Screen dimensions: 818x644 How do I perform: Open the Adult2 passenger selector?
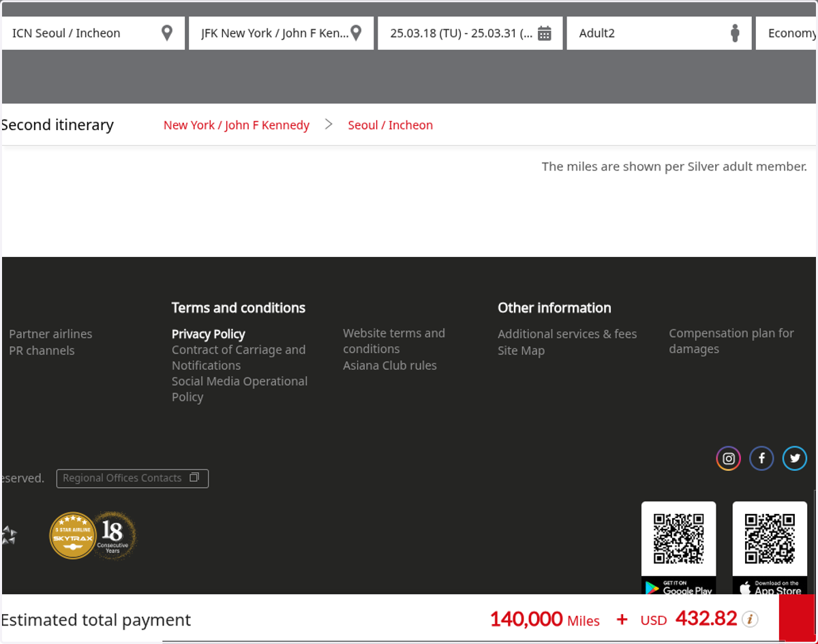[x=659, y=33]
